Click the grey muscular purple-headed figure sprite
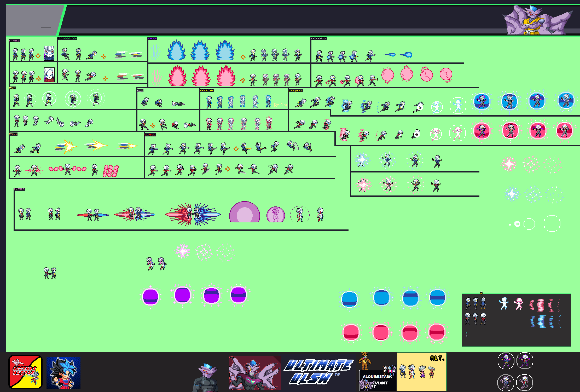Viewport: 580px width, 392px height. 206,377
